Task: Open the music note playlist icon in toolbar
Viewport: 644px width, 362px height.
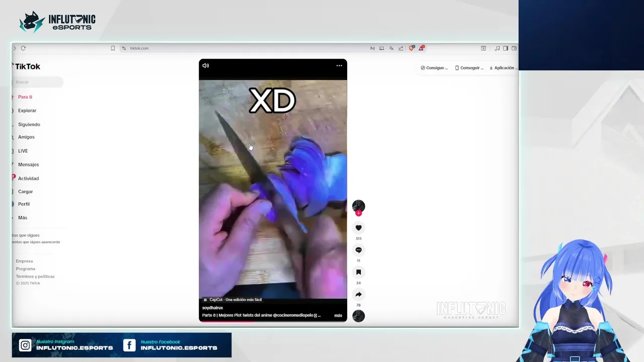Action: [x=497, y=48]
